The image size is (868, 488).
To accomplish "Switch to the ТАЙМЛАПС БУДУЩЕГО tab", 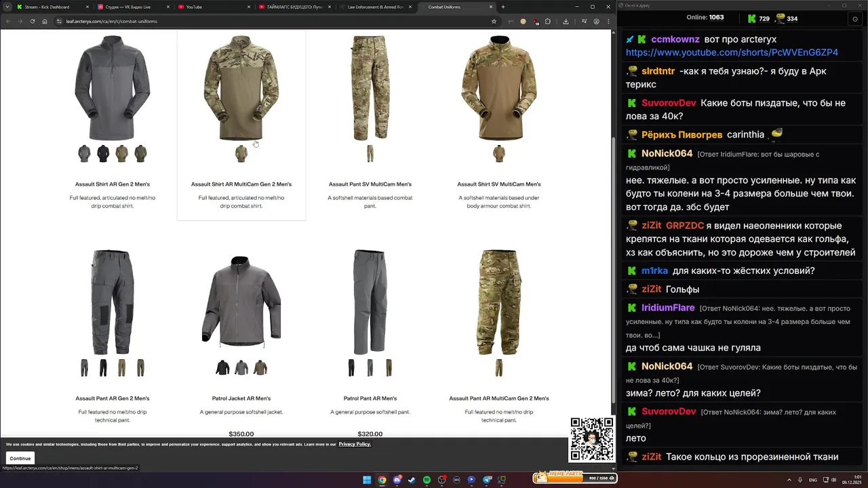I will coord(294,7).
